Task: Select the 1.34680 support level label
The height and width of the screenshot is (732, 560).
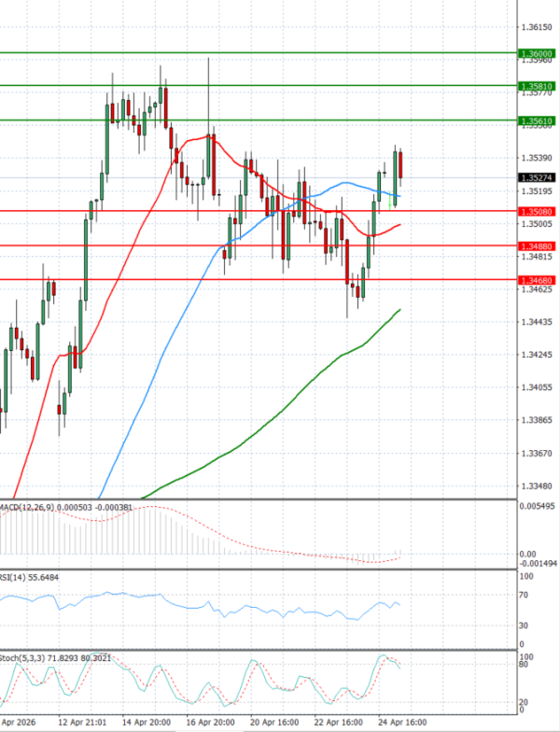Action: pos(536,280)
